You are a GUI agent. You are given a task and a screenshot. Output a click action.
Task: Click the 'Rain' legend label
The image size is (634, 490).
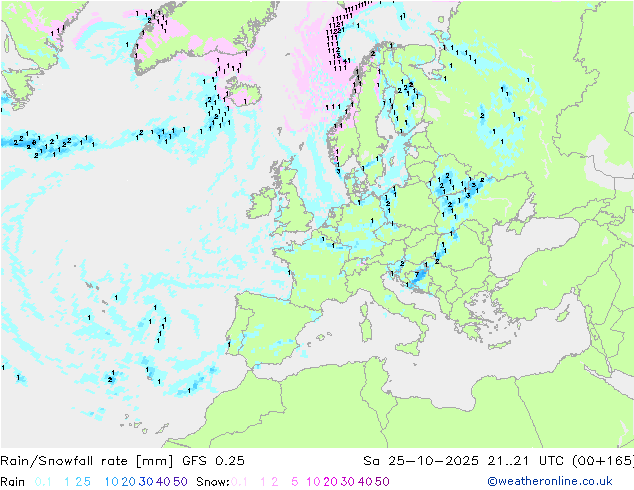pyautogui.click(x=13, y=482)
